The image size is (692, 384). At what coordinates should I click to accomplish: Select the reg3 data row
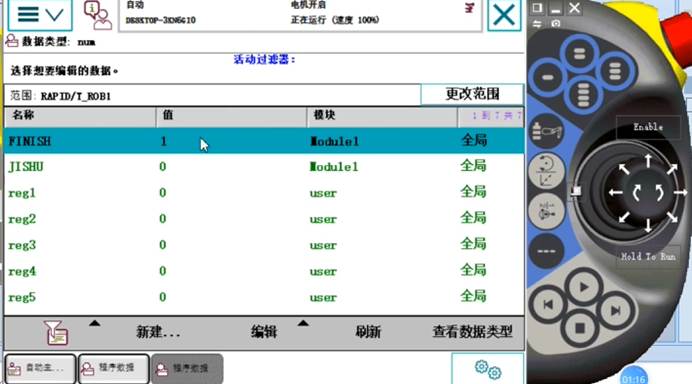click(x=264, y=245)
